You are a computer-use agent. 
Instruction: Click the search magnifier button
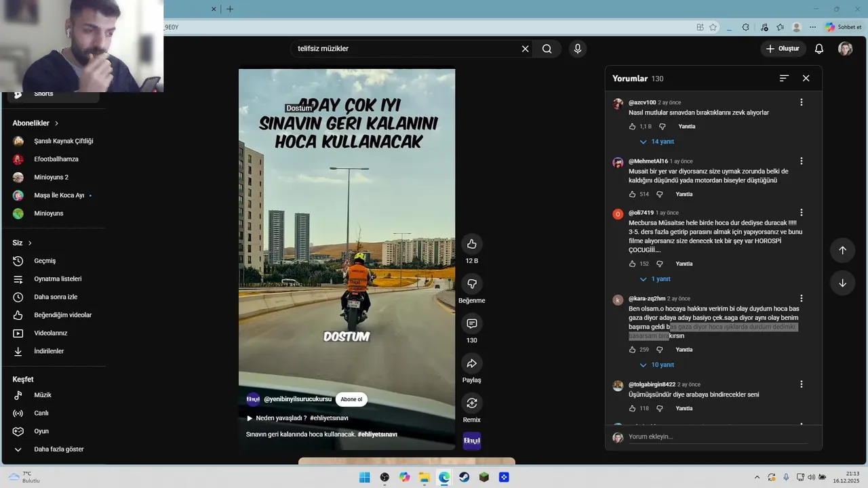[x=547, y=49]
